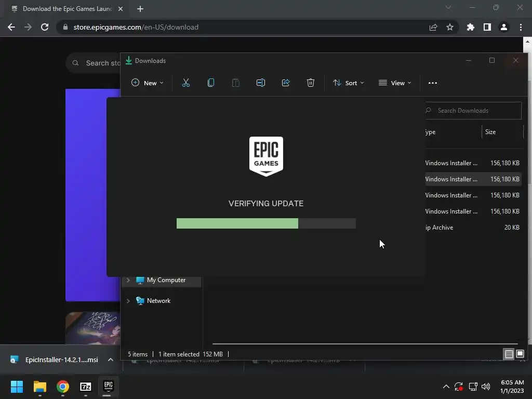Click the Search Downloads field

tap(473, 111)
